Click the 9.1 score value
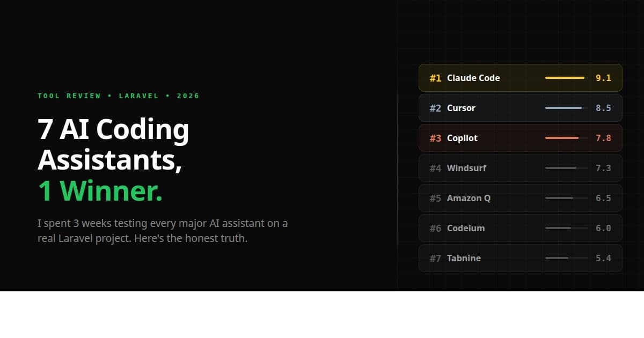This screenshot has height=338, width=644. coord(603,78)
